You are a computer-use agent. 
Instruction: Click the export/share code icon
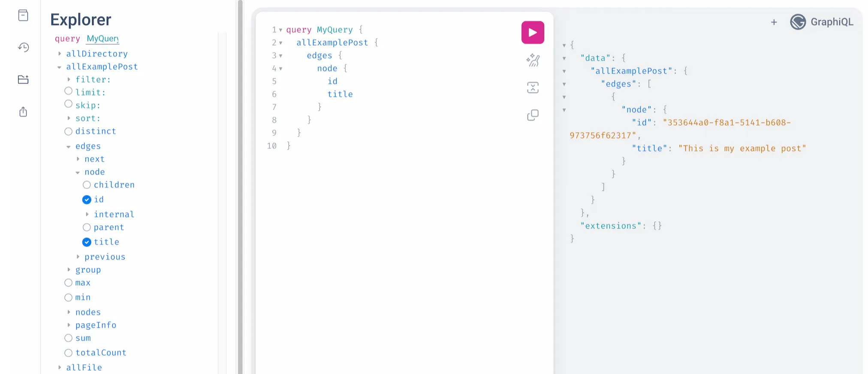[23, 112]
